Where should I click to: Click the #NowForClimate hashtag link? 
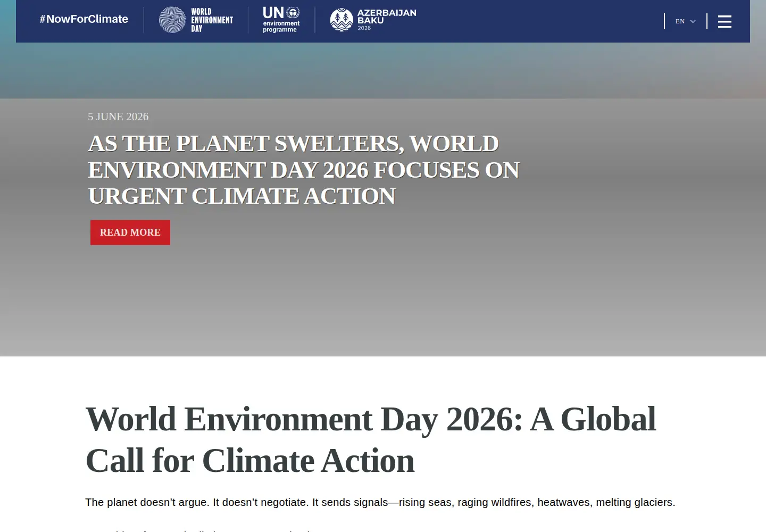click(84, 19)
